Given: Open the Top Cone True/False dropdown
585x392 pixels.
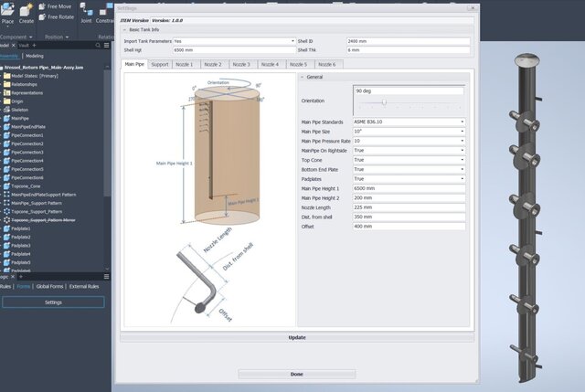Looking at the screenshot, I should [463, 160].
